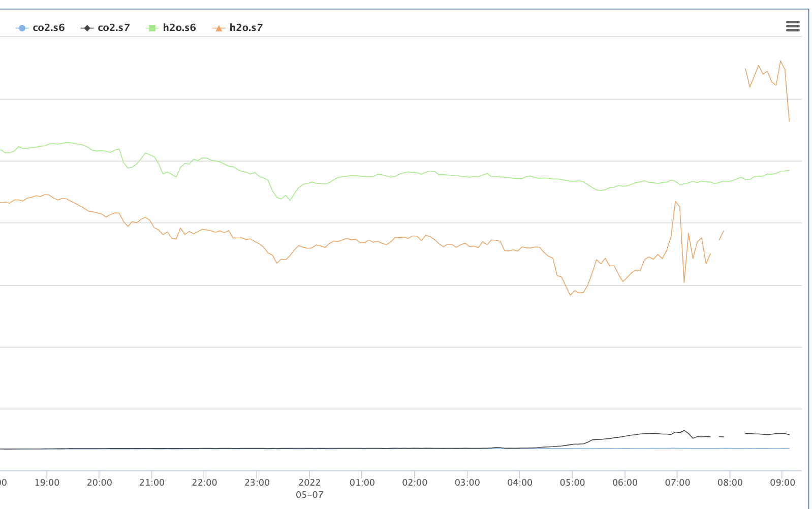Click the 19:00 x-axis tick label
The height and width of the screenshot is (509, 812).
pyautogui.click(x=47, y=483)
